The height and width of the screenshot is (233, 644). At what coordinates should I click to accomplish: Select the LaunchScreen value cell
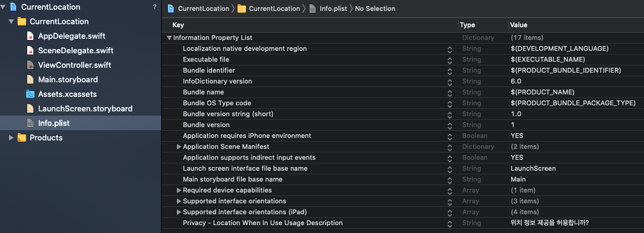tap(533, 169)
